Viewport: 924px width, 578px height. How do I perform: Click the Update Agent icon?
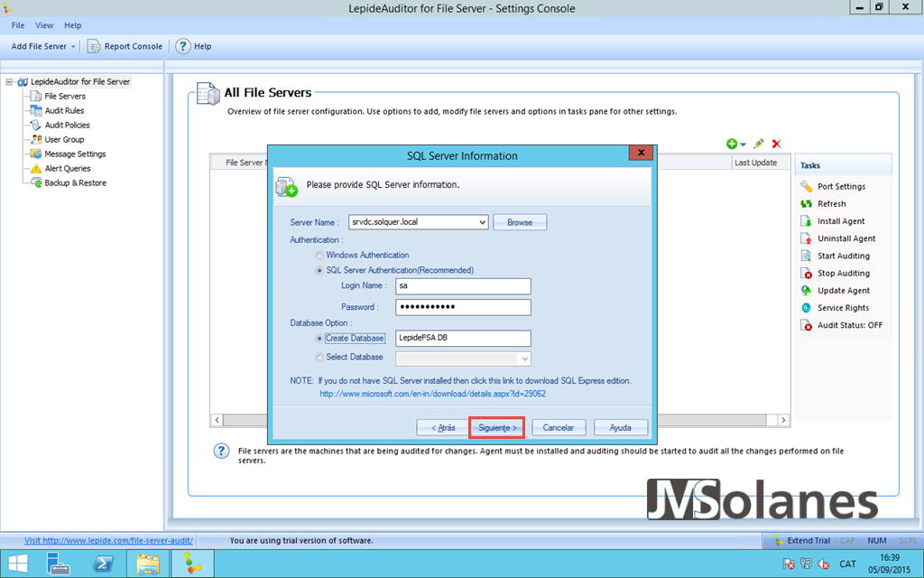[x=806, y=290]
